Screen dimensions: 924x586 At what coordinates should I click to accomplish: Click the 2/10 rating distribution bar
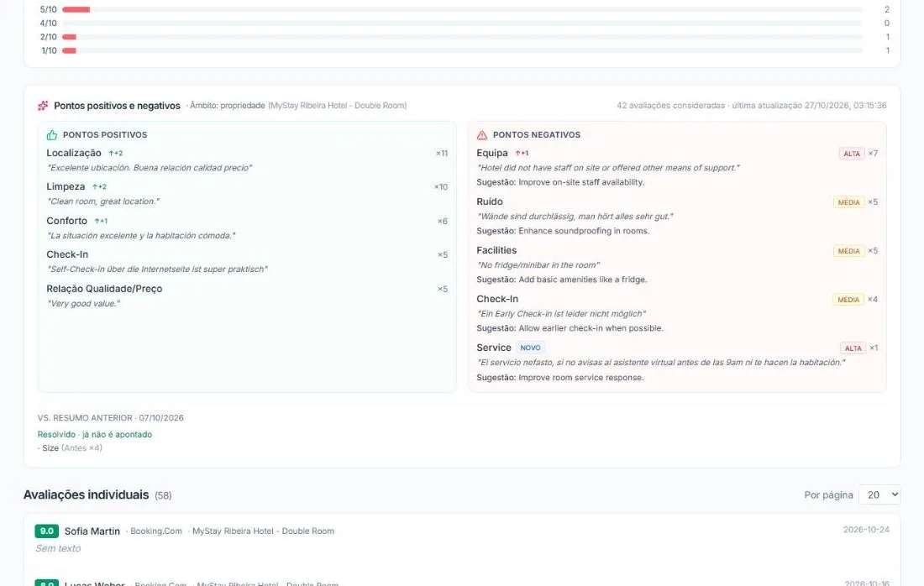point(462,37)
